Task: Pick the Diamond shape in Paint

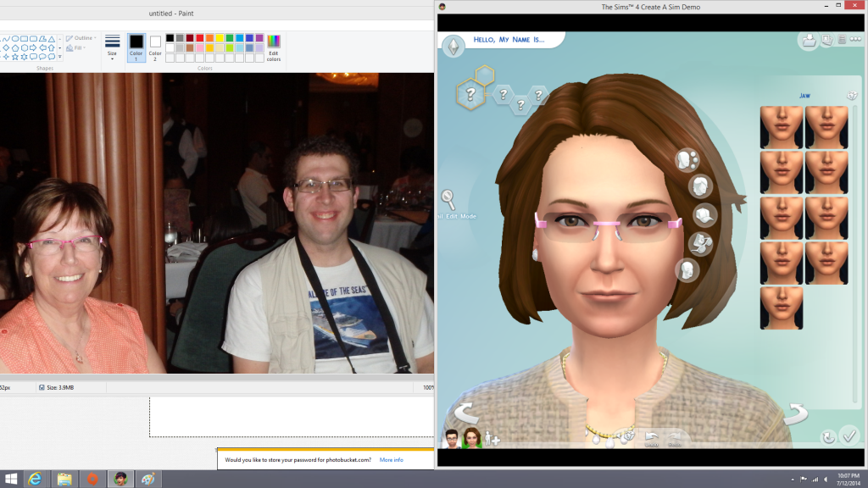Action: [x=6, y=47]
